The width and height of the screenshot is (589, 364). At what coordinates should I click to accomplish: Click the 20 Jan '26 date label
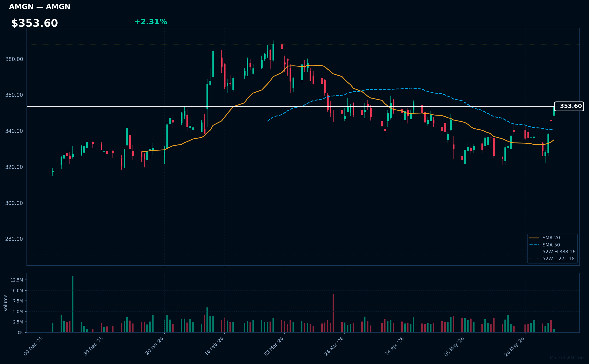(154, 346)
